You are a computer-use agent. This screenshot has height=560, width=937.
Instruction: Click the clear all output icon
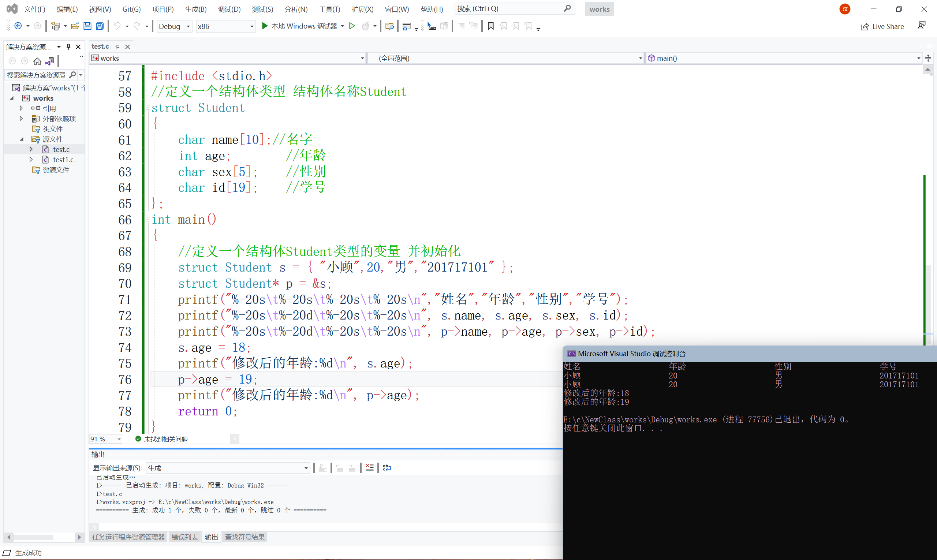point(369,468)
